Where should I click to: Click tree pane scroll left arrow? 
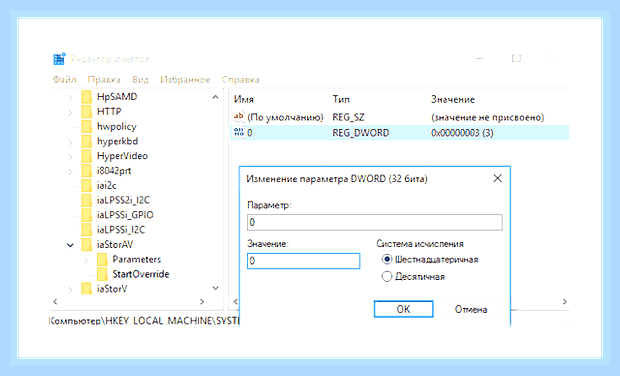tap(55, 301)
